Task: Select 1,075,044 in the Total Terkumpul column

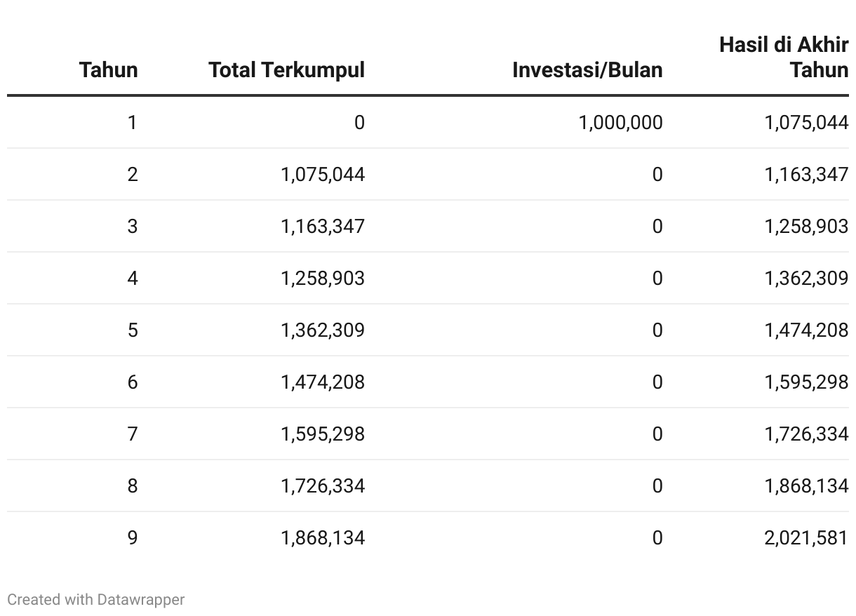Action: coord(322,175)
